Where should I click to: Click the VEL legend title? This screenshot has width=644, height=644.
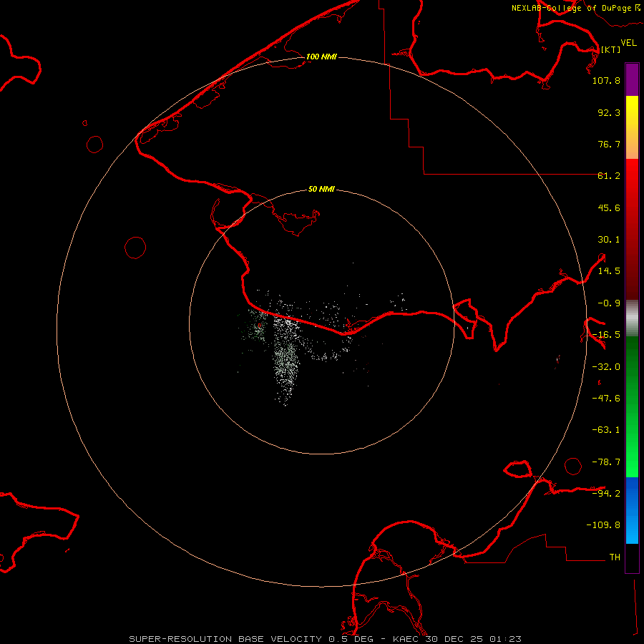(628, 43)
